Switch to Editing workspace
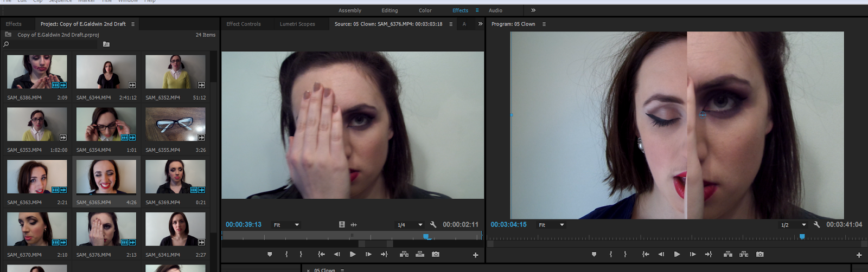This screenshot has width=868, height=272. click(390, 10)
